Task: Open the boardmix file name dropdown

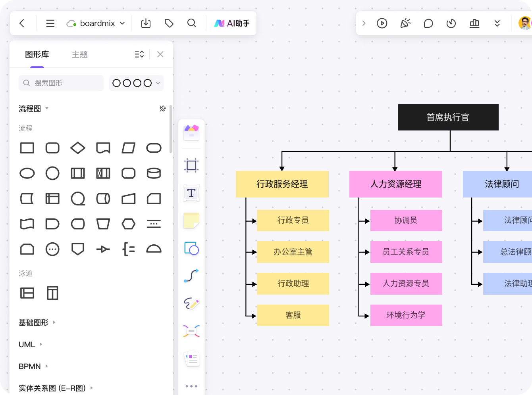Action: click(96, 23)
